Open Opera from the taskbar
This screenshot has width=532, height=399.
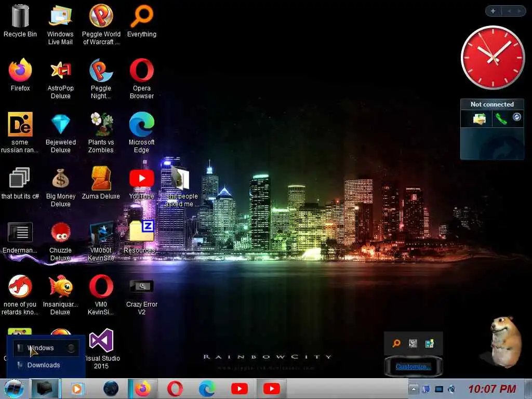[x=175, y=389]
